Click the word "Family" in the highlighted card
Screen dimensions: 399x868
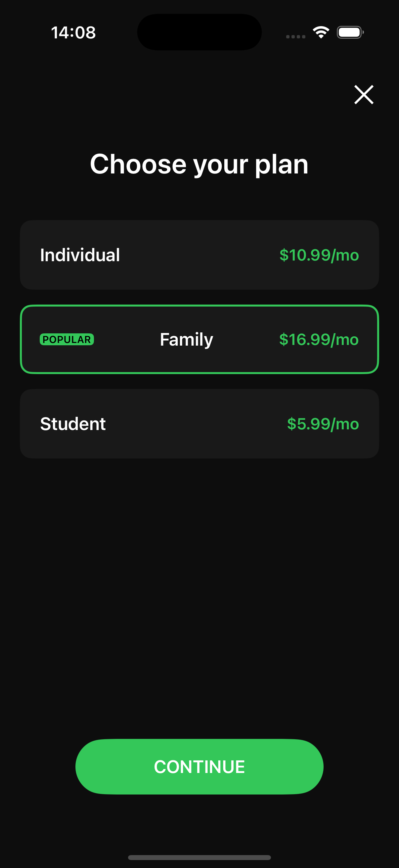click(x=186, y=339)
